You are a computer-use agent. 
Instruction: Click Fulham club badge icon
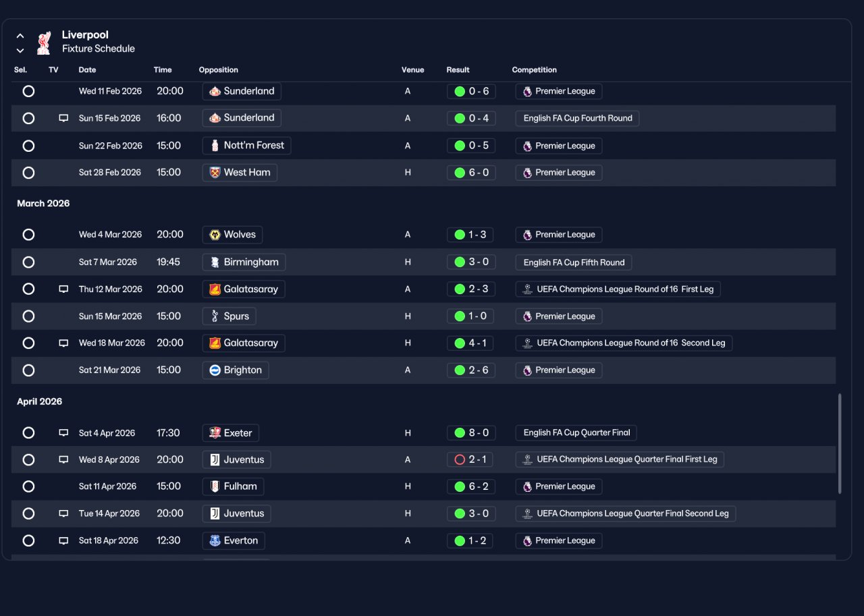pyautogui.click(x=215, y=486)
